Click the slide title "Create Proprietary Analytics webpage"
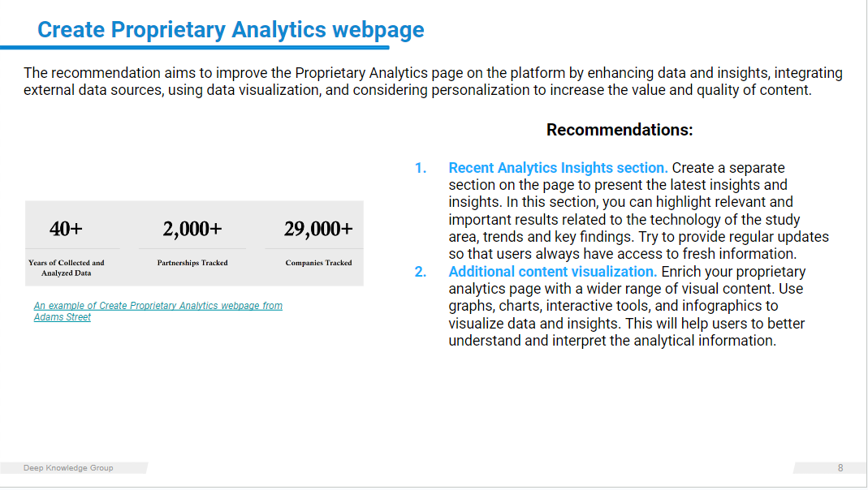 tap(231, 30)
